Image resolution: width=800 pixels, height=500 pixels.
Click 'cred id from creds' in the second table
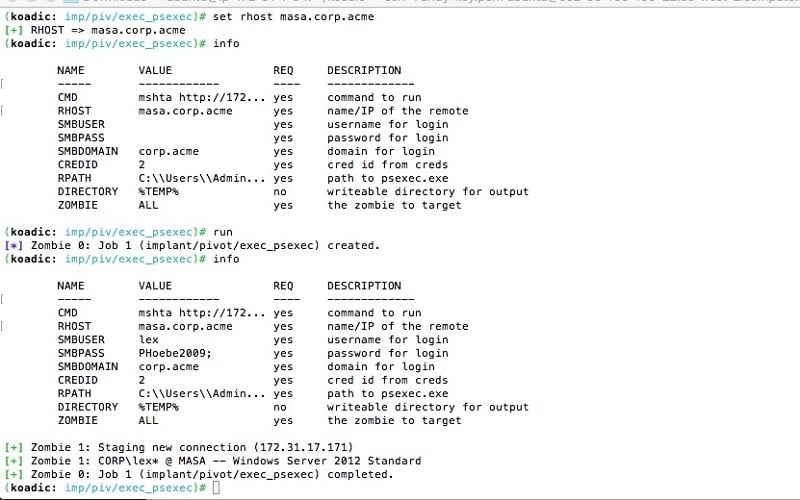pyautogui.click(x=388, y=380)
